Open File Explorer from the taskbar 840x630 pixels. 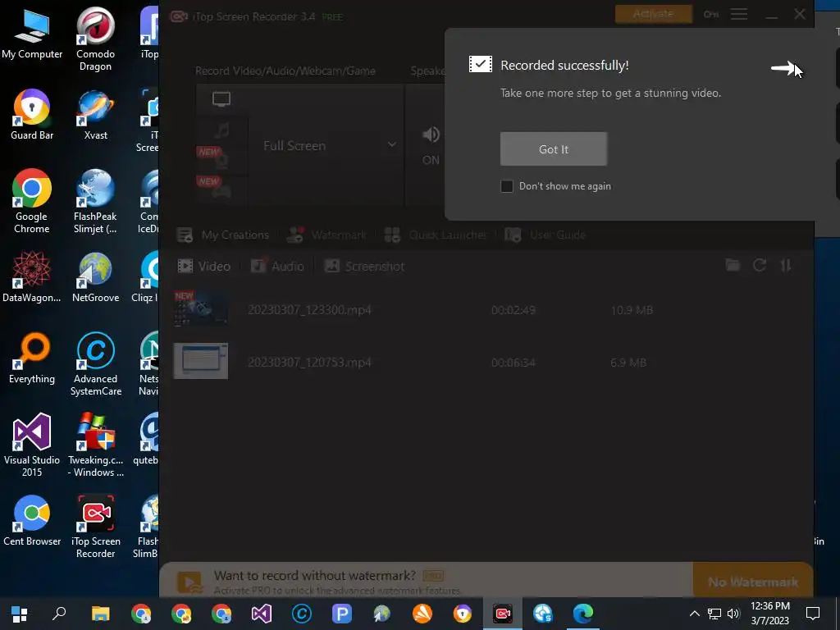click(x=100, y=614)
